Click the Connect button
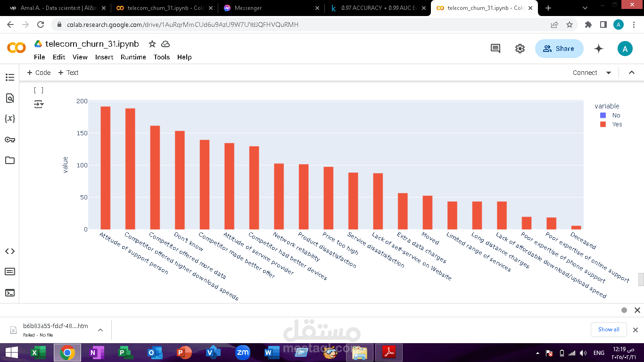Image resolution: width=644 pixels, height=362 pixels. (x=585, y=73)
